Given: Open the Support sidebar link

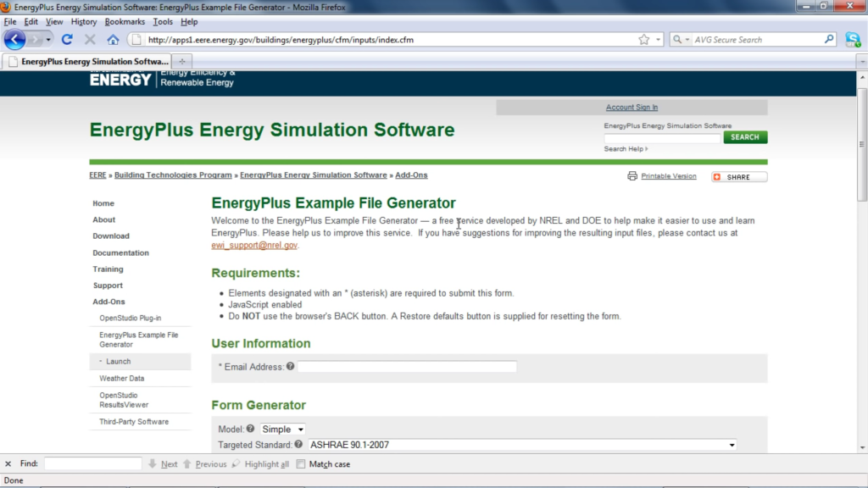Looking at the screenshot, I should coord(108,286).
